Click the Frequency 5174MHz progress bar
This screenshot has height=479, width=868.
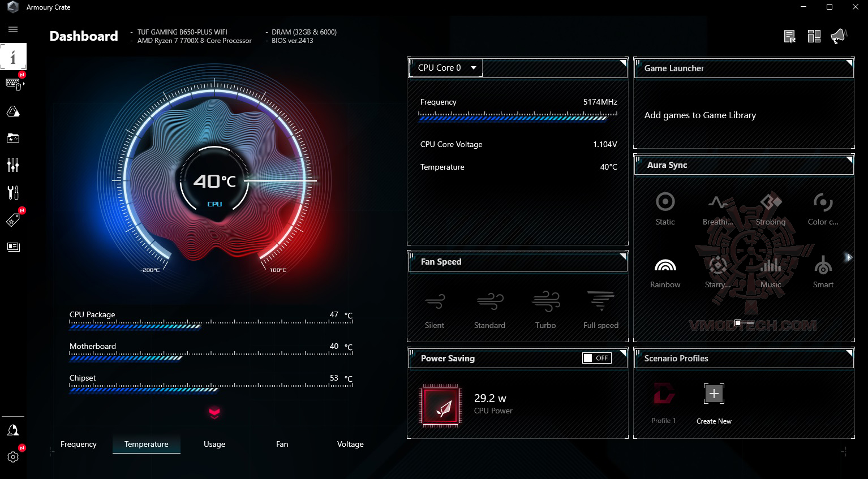point(518,116)
